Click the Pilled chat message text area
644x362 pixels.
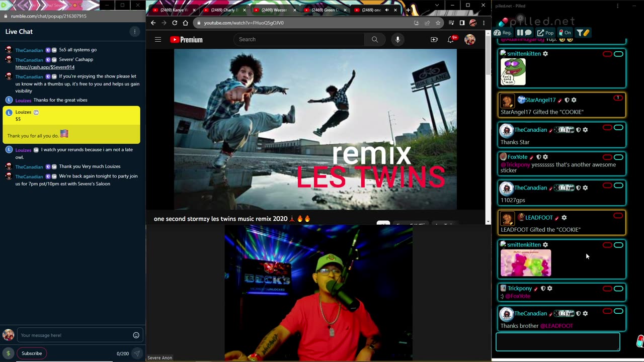click(558, 342)
